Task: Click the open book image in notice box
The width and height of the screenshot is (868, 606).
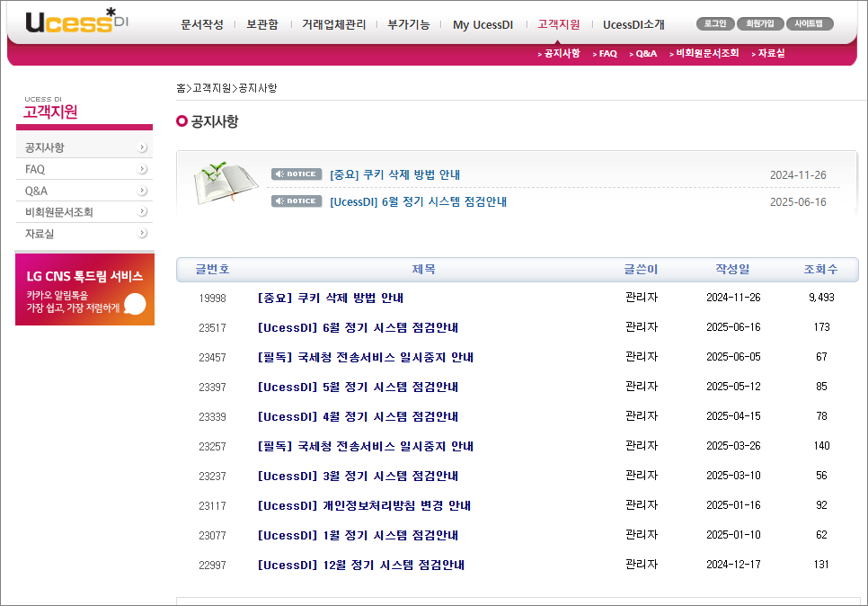Action: [x=226, y=183]
